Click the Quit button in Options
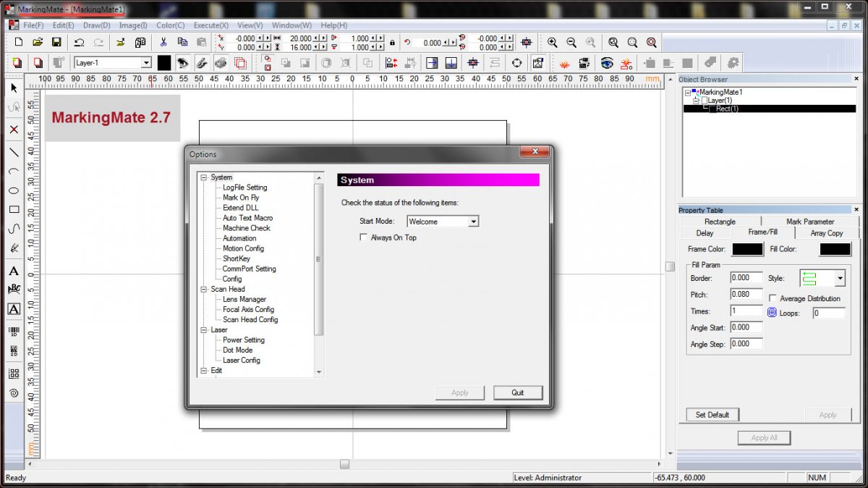 pos(518,392)
